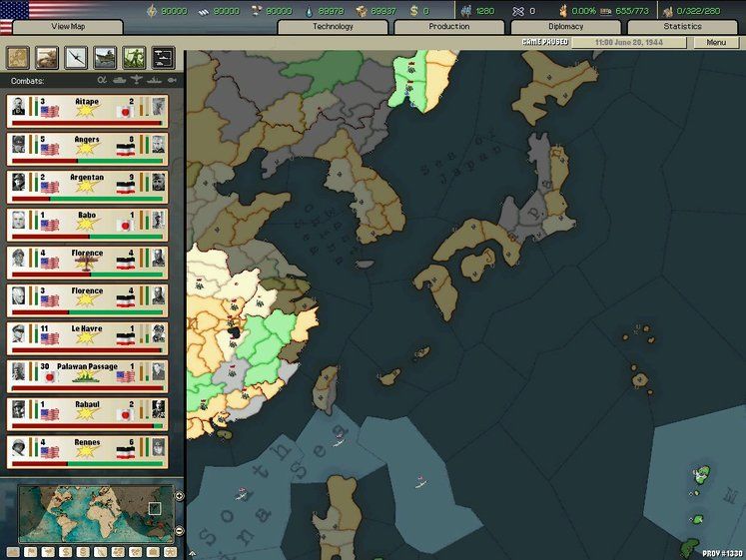
Task: Select the Le Havre combat entry
Action: (x=87, y=338)
